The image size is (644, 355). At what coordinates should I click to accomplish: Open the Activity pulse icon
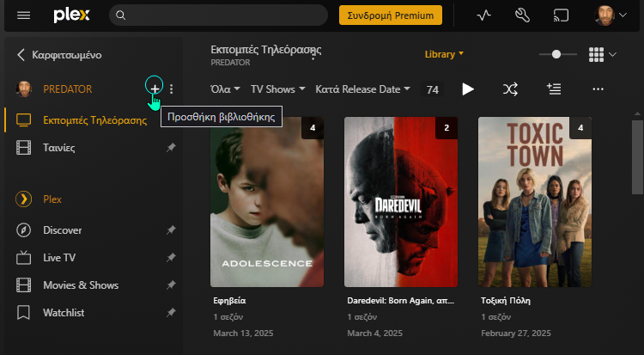(483, 15)
